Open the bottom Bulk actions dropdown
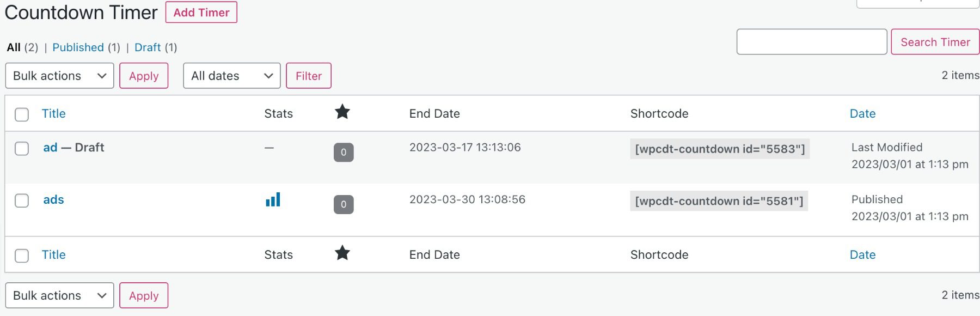This screenshot has height=316, width=980. (x=59, y=295)
